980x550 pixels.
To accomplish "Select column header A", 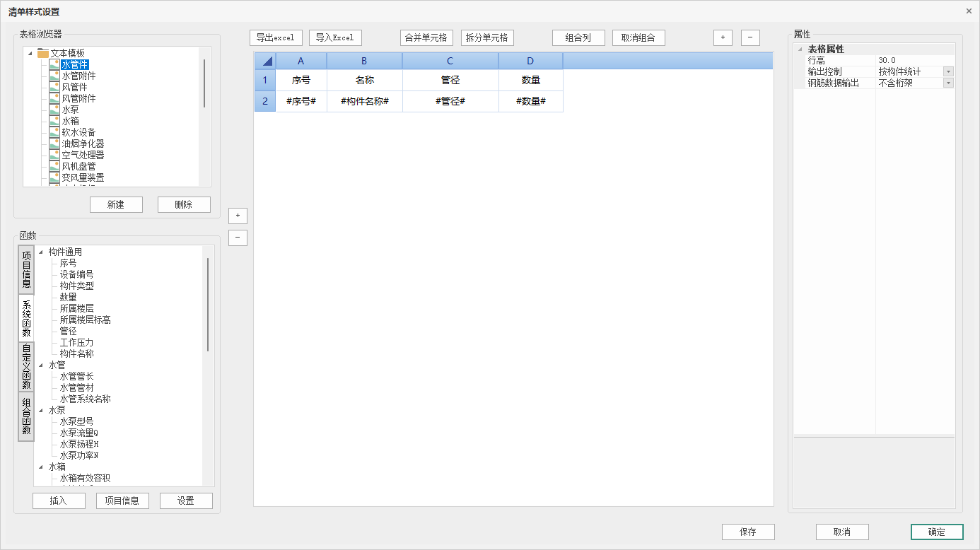I will pyautogui.click(x=301, y=61).
